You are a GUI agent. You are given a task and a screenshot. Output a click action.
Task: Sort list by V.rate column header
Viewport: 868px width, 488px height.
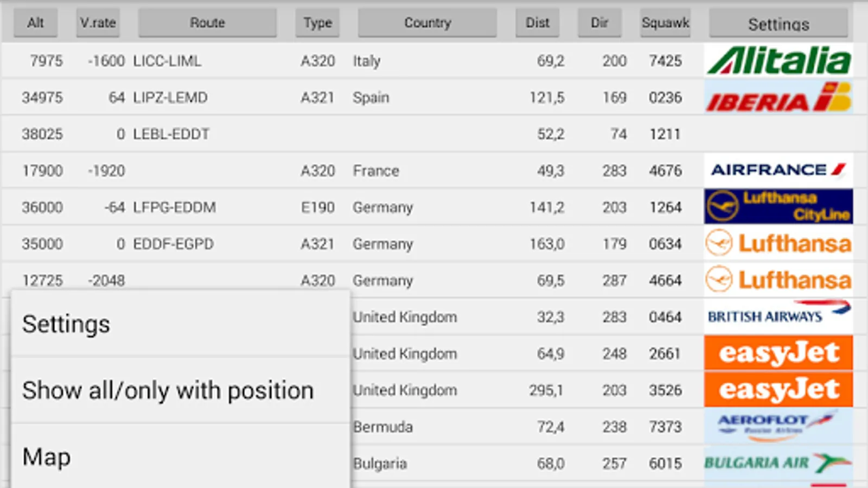click(x=98, y=23)
